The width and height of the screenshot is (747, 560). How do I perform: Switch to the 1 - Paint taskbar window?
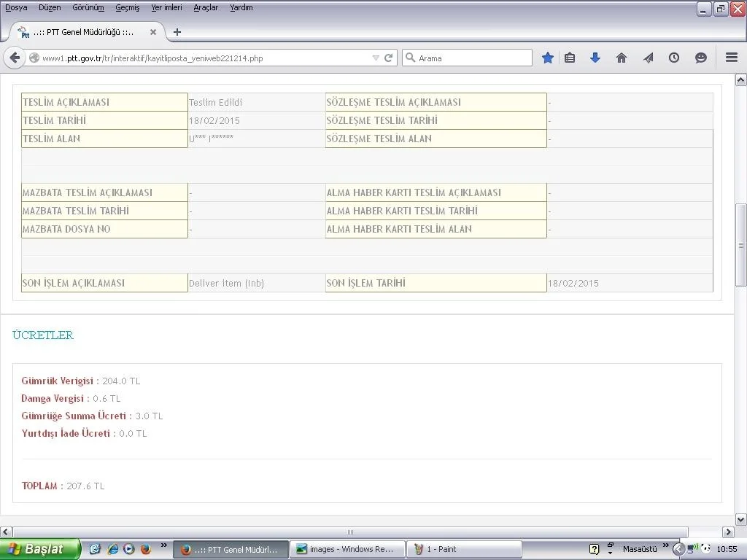[464, 549]
